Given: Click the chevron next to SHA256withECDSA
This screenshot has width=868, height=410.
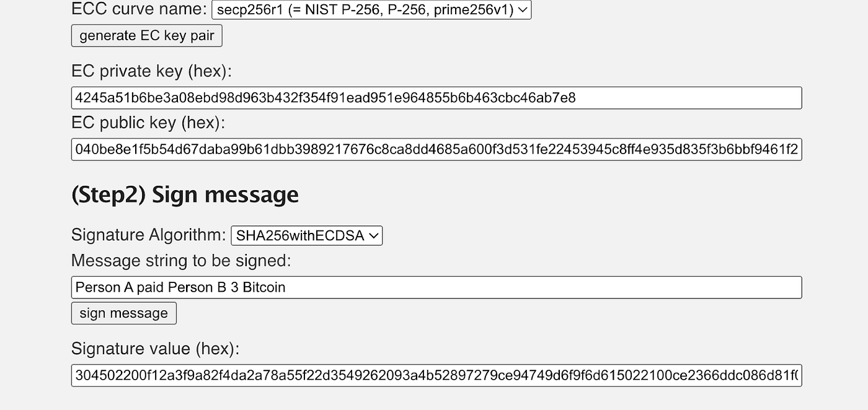Looking at the screenshot, I should [x=374, y=235].
